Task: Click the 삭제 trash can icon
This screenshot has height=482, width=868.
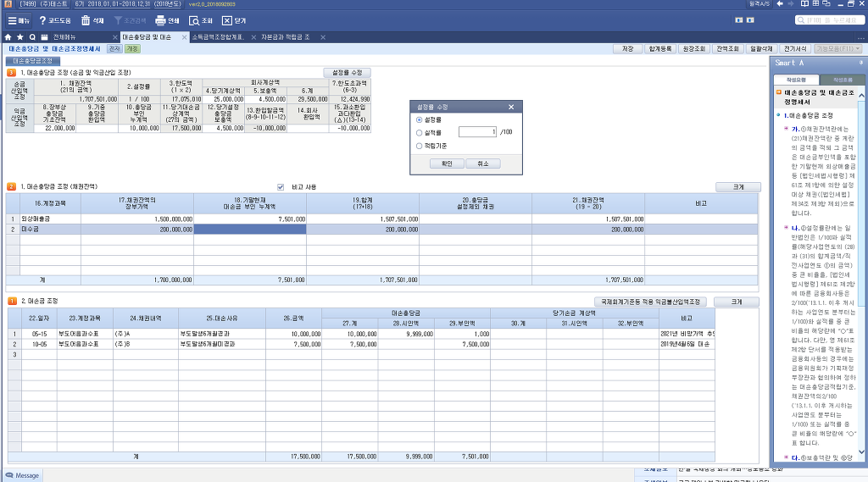Action: click(x=86, y=19)
